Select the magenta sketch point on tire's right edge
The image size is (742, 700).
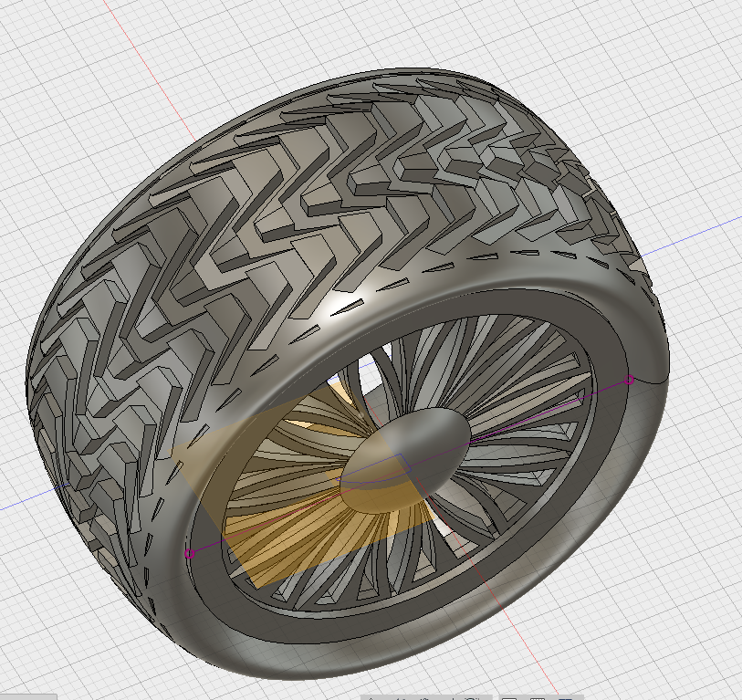629,380
